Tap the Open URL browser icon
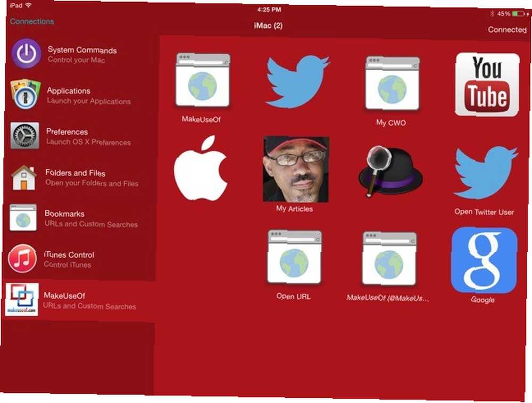This screenshot has height=403, width=532. 294,257
